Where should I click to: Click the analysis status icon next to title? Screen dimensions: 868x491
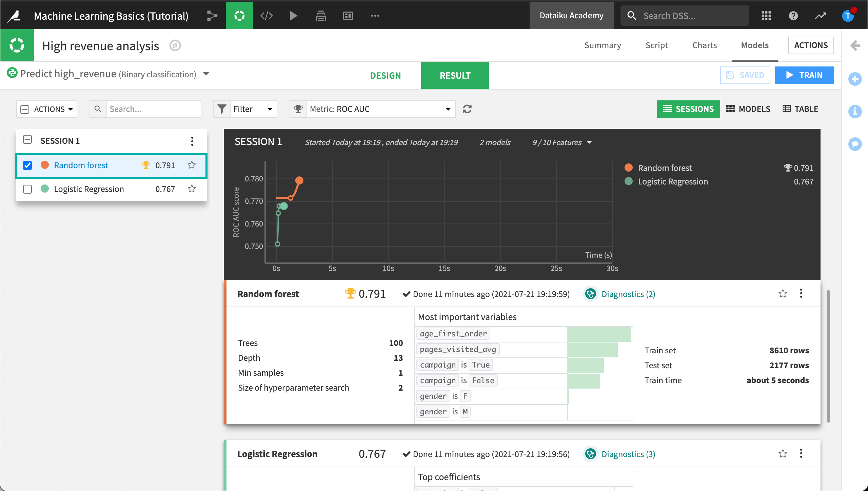[x=175, y=45]
